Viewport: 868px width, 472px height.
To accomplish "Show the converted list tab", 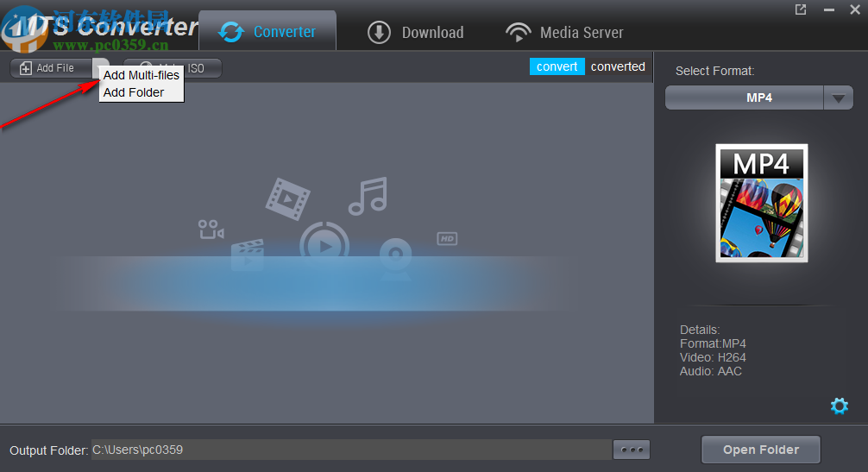I will click(618, 66).
